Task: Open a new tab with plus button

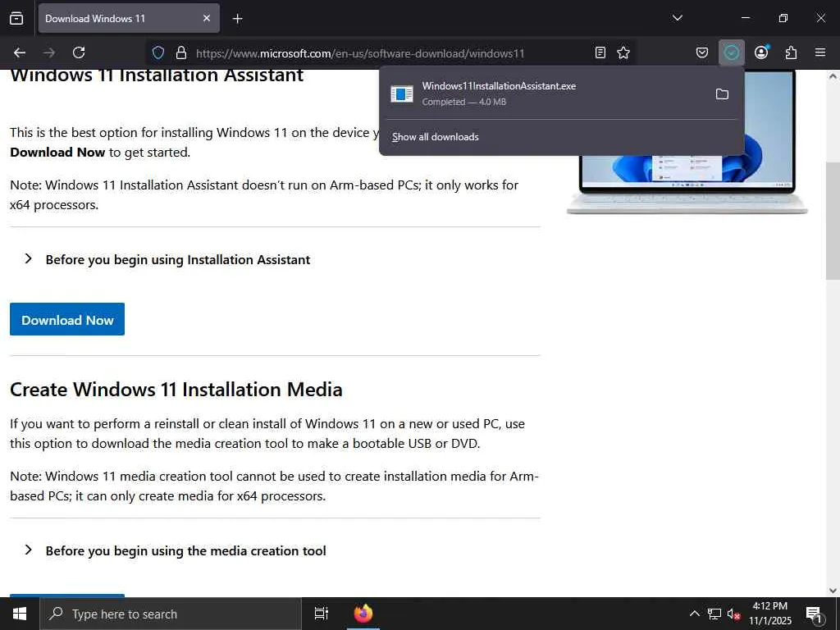Action: (x=237, y=19)
